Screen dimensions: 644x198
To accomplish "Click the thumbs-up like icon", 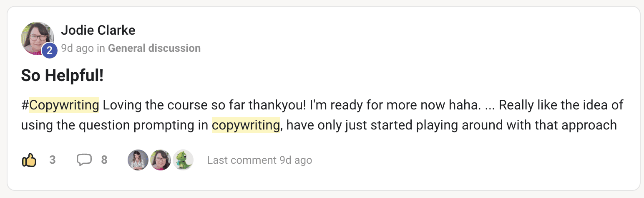I will click(x=29, y=160).
